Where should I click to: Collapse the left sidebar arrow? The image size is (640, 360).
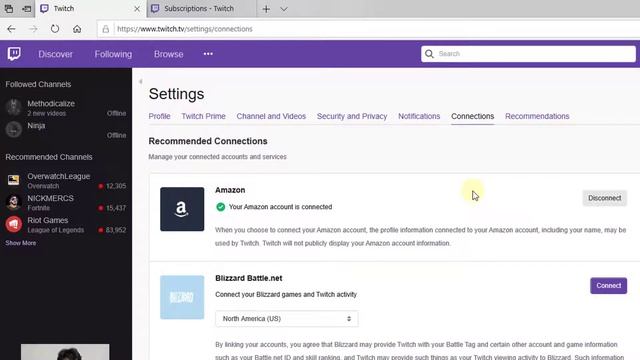[x=140, y=81]
